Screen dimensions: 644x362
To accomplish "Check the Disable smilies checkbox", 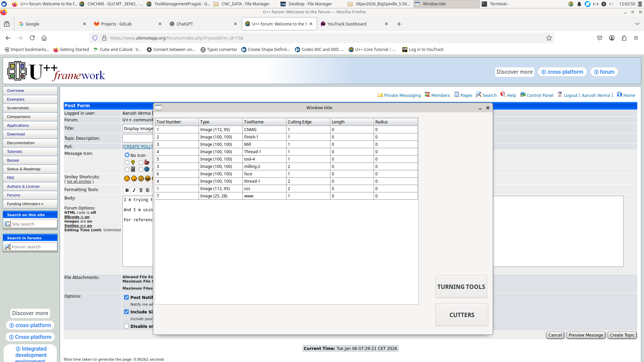I will coord(126,326).
